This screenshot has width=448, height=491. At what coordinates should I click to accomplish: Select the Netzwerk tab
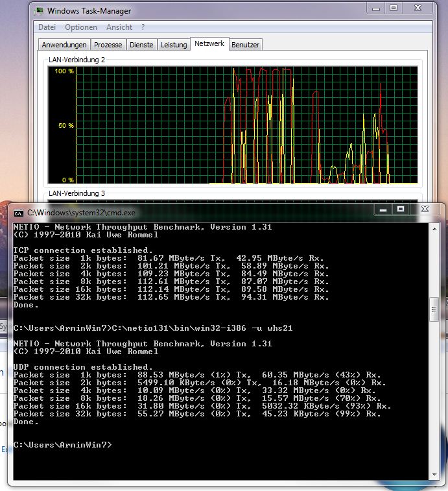click(x=209, y=44)
